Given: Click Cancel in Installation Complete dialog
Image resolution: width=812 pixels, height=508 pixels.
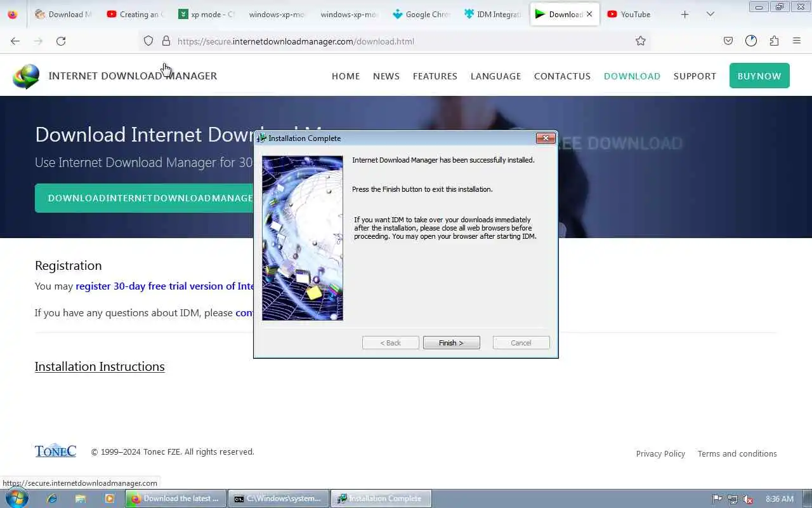Looking at the screenshot, I should tap(521, 343).
